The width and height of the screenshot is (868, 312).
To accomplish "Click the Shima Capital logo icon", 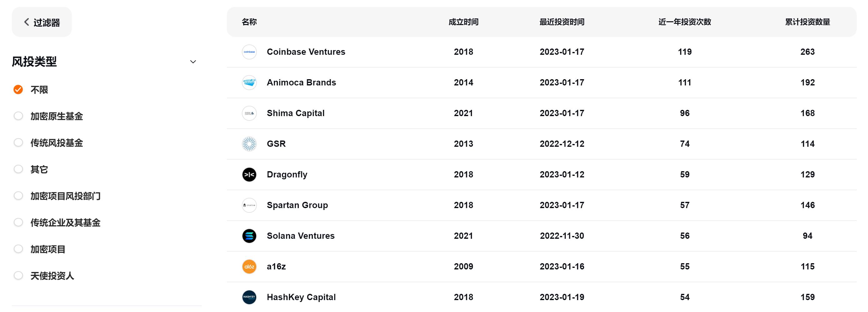I will click(x=249, y=113).
